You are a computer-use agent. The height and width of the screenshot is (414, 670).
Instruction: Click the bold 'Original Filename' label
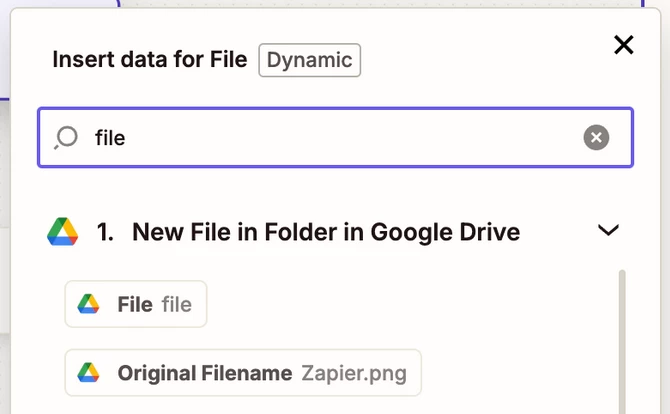pos(205,373)
